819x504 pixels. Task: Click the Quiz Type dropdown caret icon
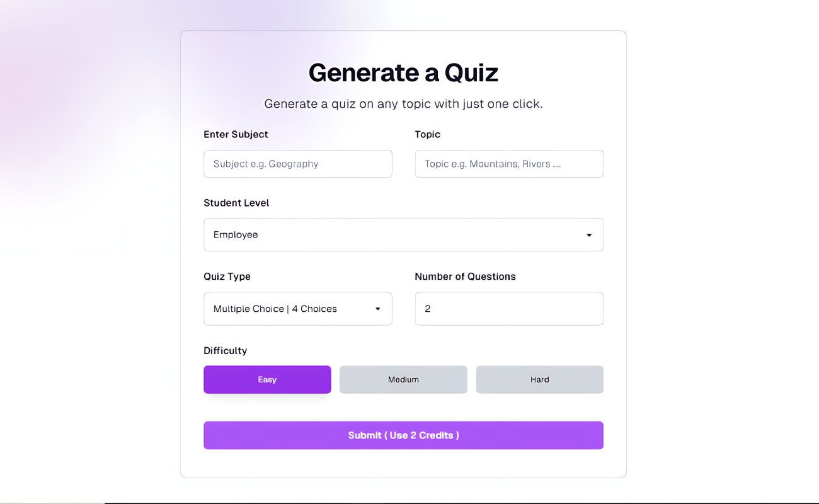378,309
